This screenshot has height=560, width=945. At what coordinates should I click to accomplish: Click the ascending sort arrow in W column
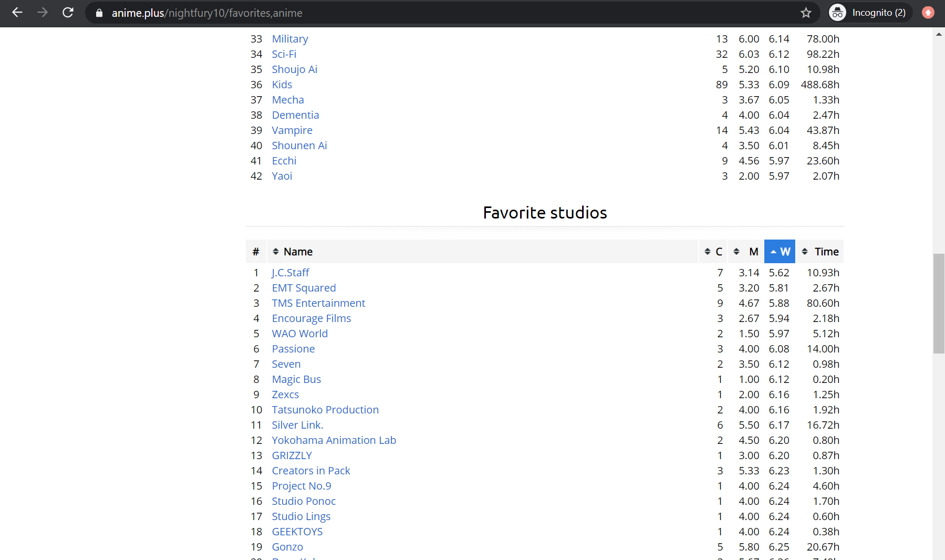[772, 251]
